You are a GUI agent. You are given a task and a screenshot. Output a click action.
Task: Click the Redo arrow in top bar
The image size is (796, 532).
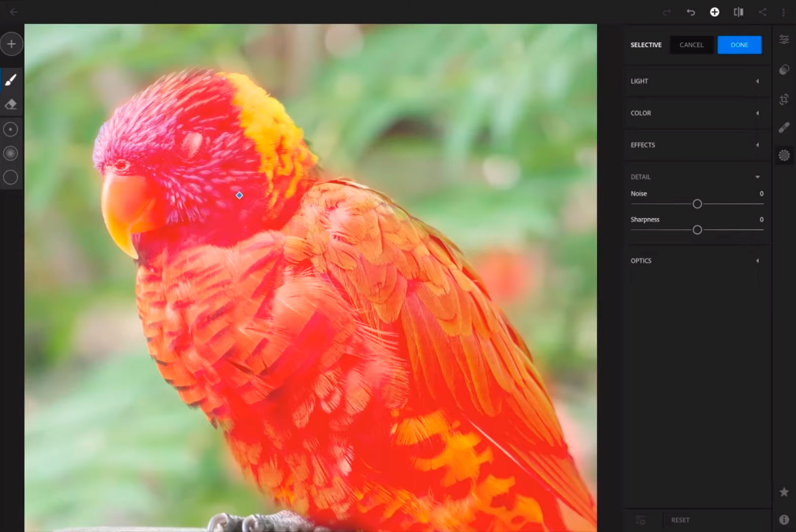tap(667, 12)
